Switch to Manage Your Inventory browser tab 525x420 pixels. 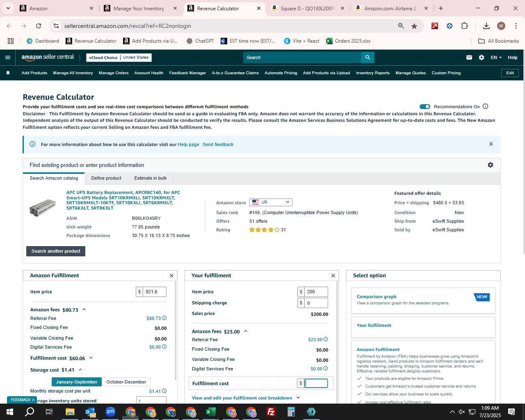click(140, 8)
